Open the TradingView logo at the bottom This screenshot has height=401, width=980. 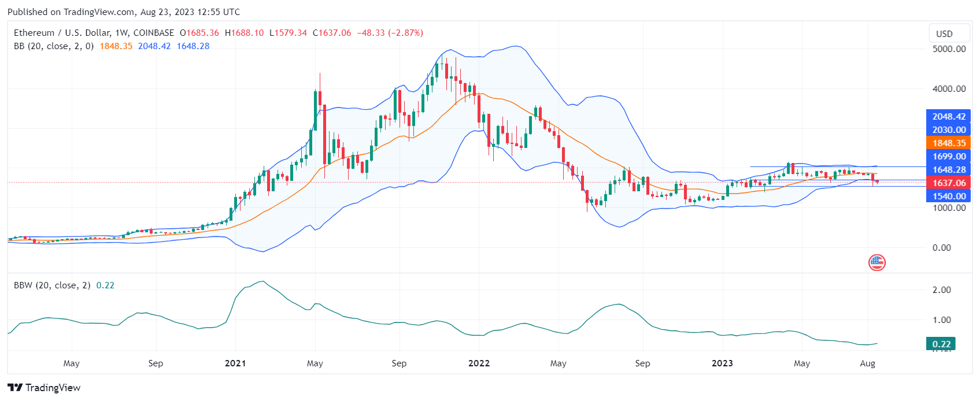(44, 388)
